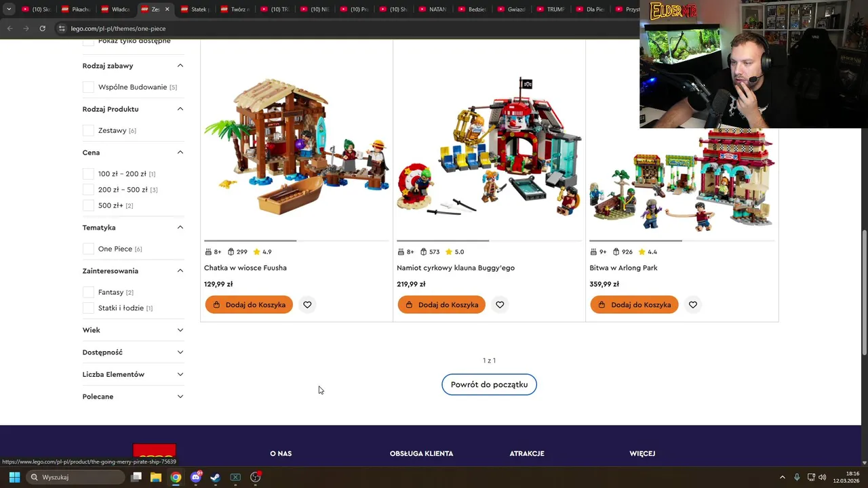Open the Namiot cyrkowy klauna Buggy'ego title link
The height and width of the screenshot is (488, 868).
click(456, 268)
